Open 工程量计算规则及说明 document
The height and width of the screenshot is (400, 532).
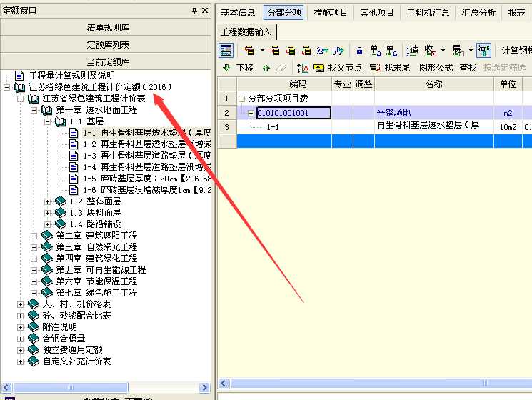71,75
